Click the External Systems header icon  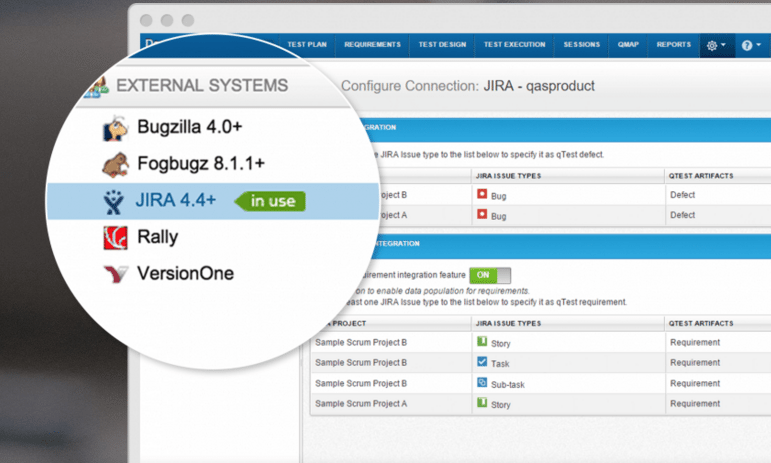click(98, 87)
